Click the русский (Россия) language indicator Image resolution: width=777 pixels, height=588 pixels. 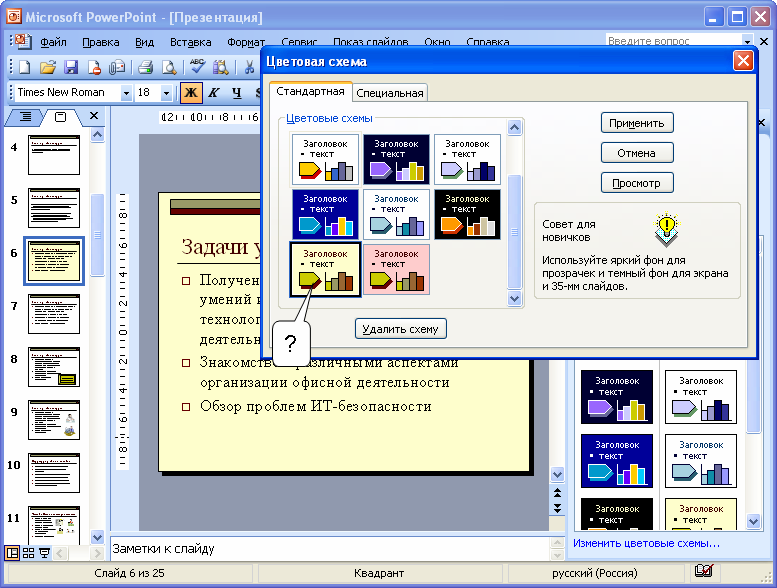pyautogui.click(x=595, y=573)
